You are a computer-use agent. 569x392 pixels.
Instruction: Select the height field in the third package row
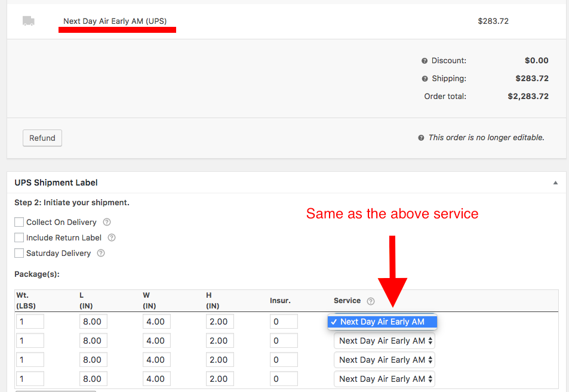(x=220, y=360)
